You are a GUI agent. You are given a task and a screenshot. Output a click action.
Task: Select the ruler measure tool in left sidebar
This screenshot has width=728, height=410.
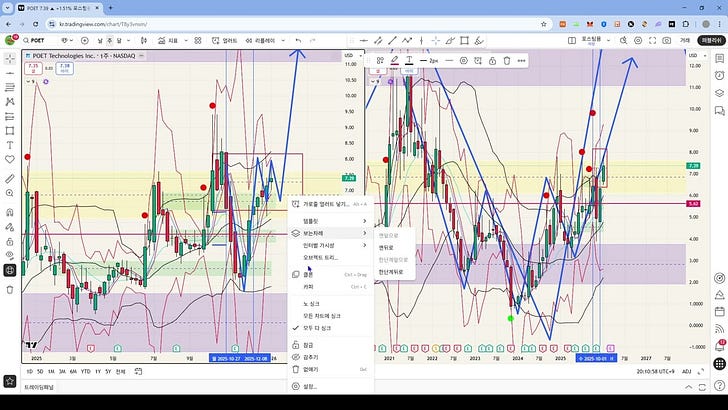[10, 179]
